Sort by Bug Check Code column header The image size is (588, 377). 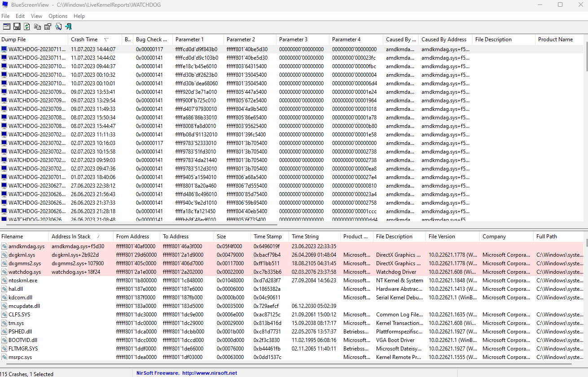pyautogui.click(x=153, y=39)
